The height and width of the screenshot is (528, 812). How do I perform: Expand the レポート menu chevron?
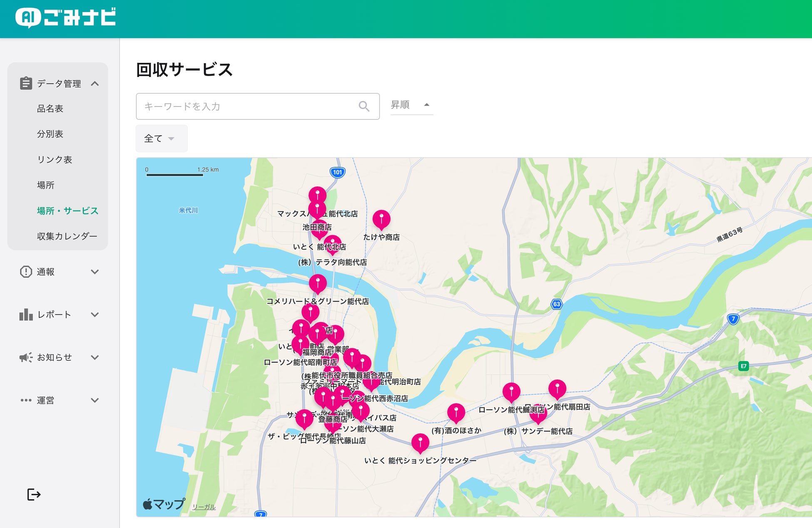[95, 315]
